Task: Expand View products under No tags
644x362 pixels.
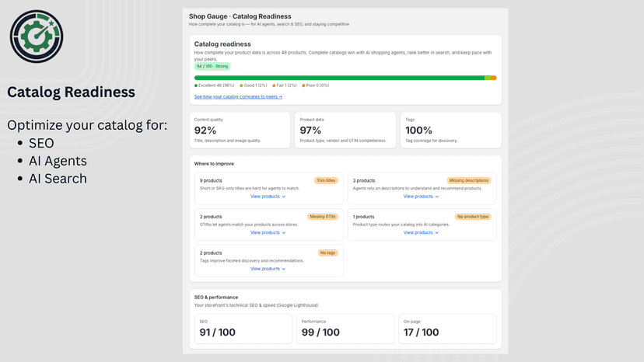Action: click(268, 269)
